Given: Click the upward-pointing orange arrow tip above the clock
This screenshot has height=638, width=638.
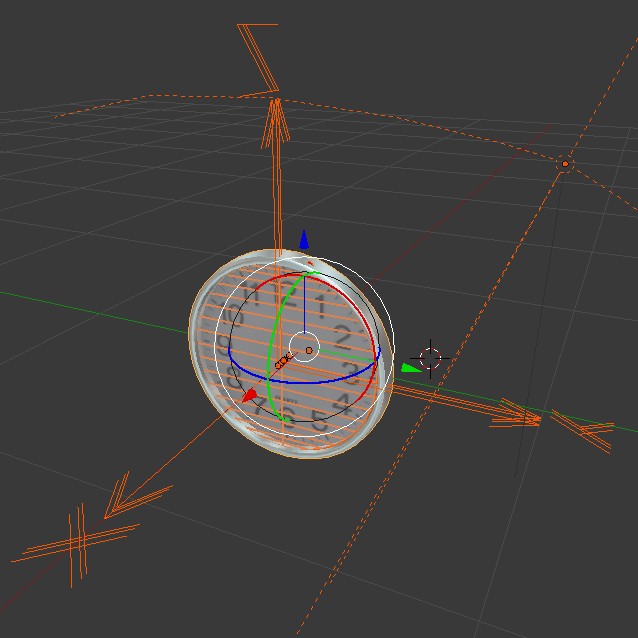Looking at the screenshot, I should tap(276, 108).
